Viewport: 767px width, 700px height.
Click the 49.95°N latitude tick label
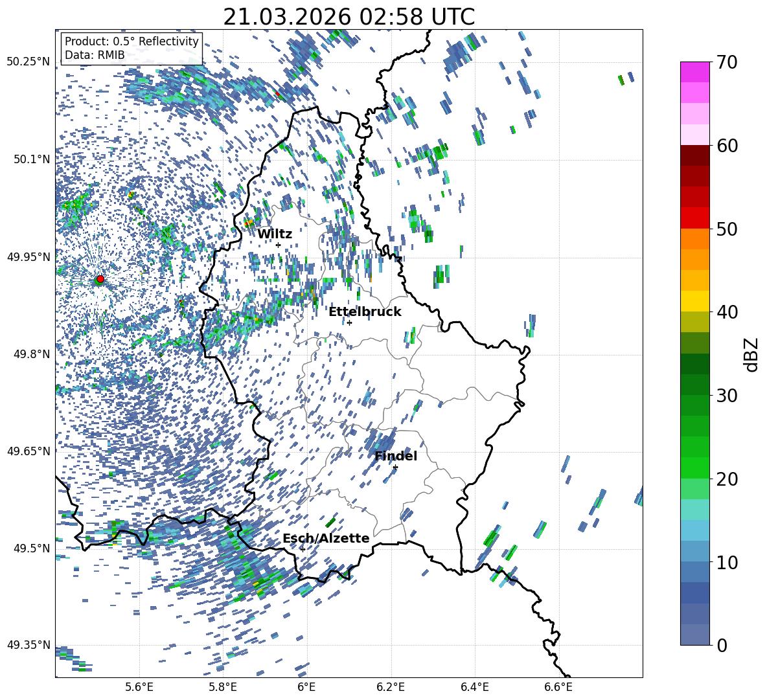(29, 256)
